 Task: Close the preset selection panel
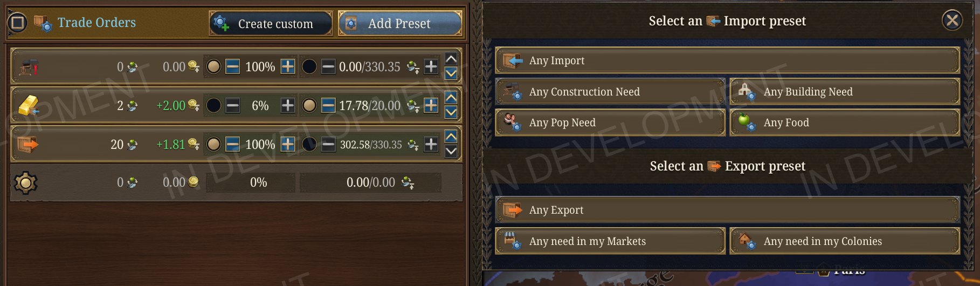coord(952,21)
